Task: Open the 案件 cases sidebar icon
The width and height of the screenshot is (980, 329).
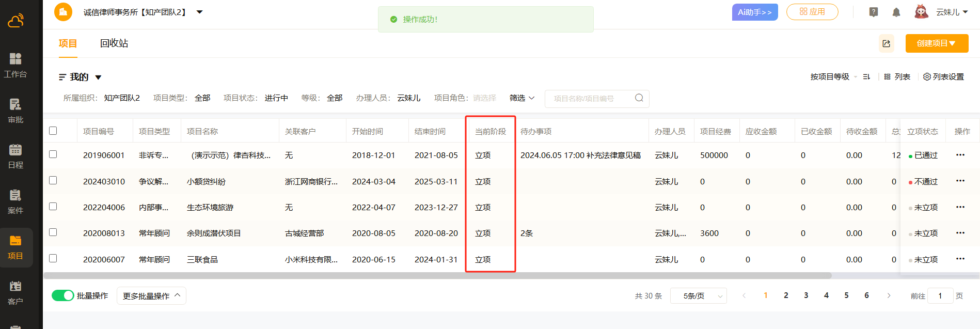Action: (x=15, y=201)
